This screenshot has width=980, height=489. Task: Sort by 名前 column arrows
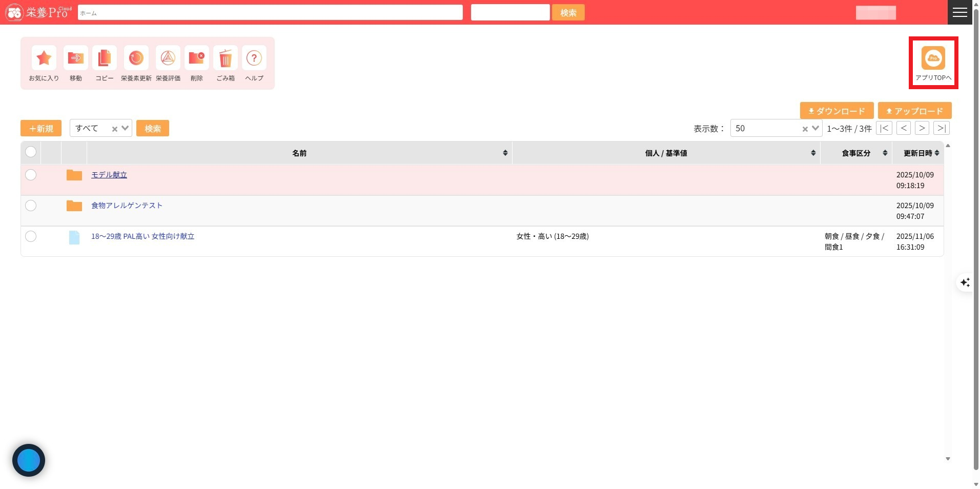[505, 153]
